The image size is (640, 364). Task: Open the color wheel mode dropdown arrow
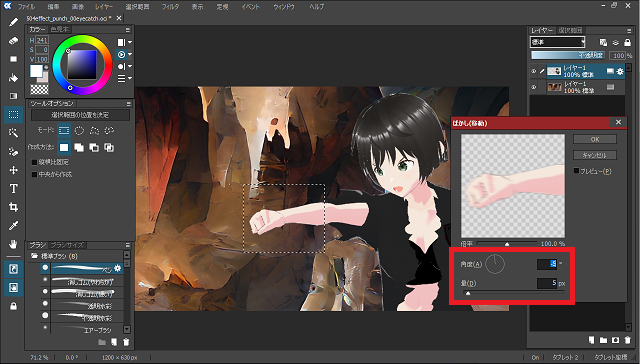point(130,54)
